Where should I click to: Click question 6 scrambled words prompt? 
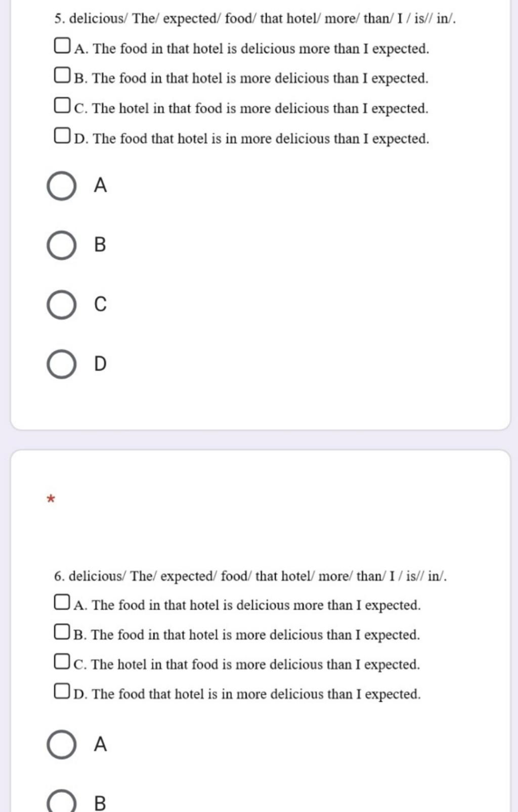tap(250, 576)
